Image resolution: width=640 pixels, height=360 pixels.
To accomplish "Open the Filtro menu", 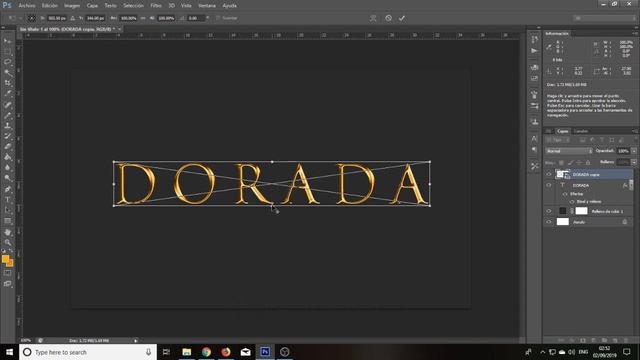I will (x=156, y=6).
